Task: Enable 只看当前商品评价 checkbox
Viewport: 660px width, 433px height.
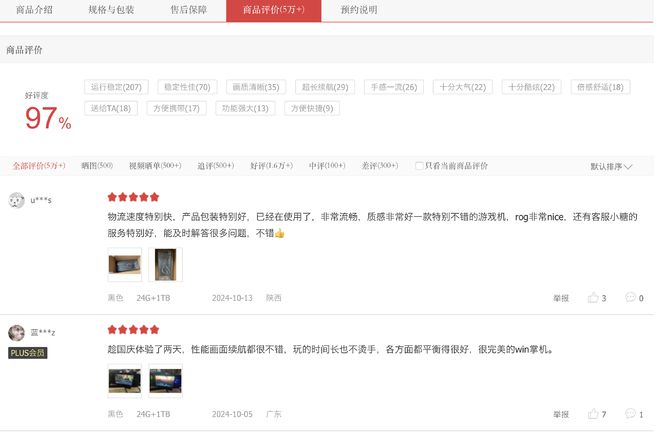Action: (x=419, y=166)
